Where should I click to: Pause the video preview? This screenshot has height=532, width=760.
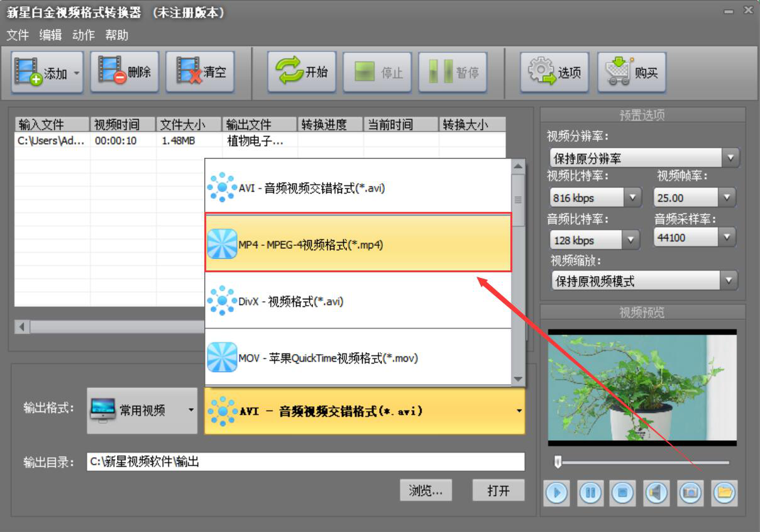pos(590,493)
